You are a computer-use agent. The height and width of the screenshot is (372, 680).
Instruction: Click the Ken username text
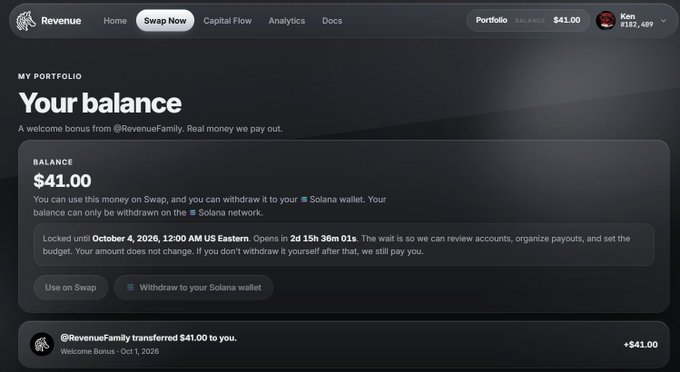(x=628, y=16)
